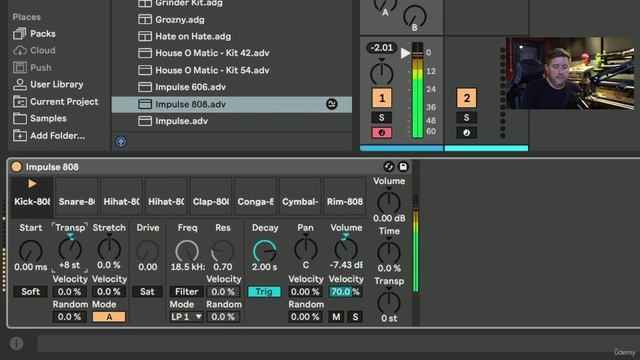Click the Res knob
The image size is (640, 360).
pos(223,250)
